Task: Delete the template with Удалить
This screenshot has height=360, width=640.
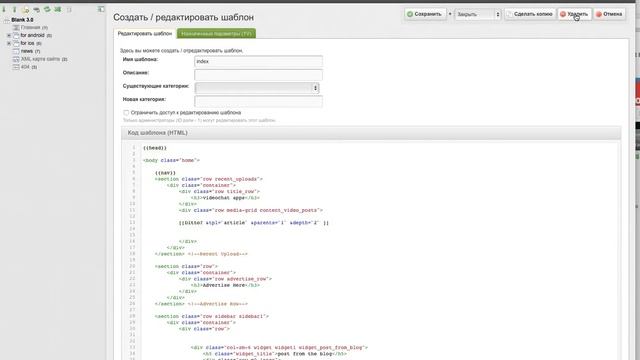Action: tap(574, 14)
